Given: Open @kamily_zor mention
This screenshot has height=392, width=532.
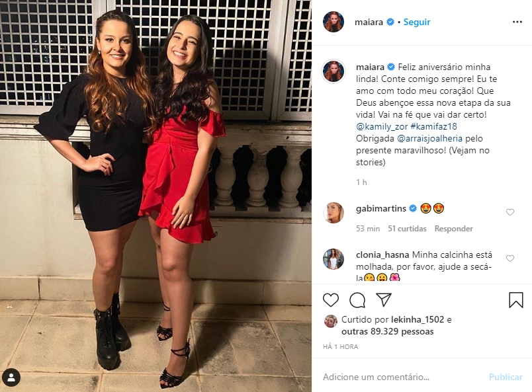Looking at the screenshot, I should point(382,127).
